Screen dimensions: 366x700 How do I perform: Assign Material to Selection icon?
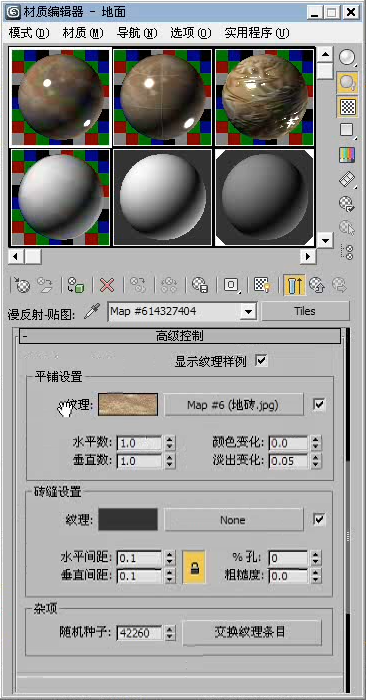(x=75, y=285)
